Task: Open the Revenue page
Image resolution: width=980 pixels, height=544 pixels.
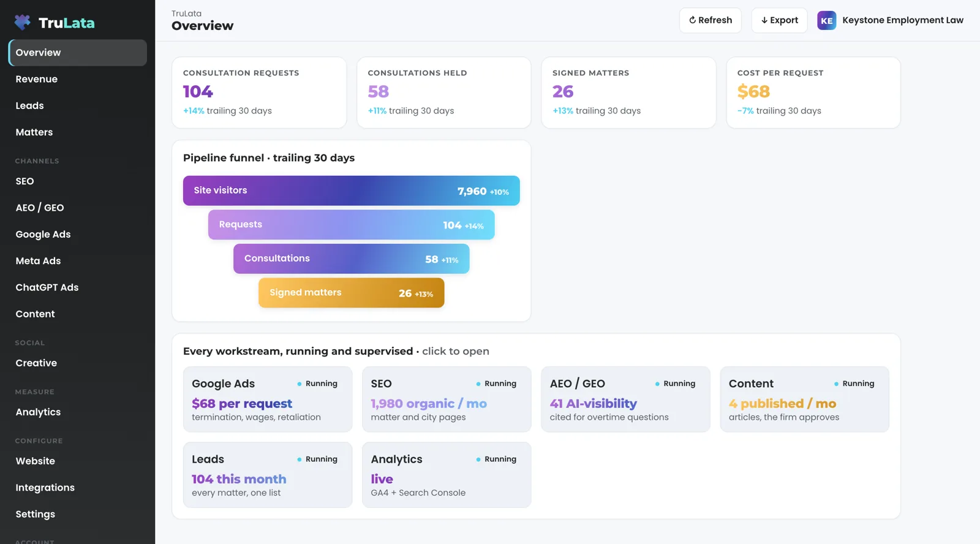Action: 78,79
